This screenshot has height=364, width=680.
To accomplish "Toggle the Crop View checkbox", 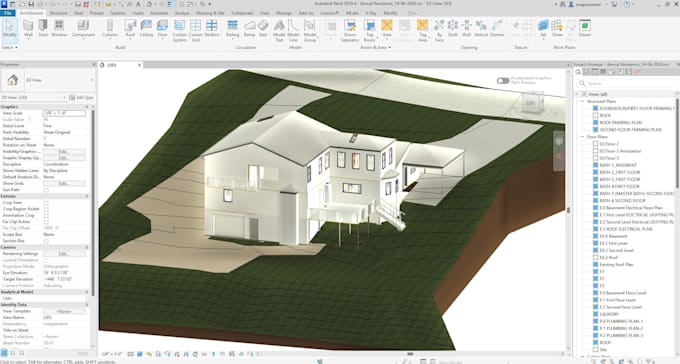I will pyautogui.click(x=46, y=203).
